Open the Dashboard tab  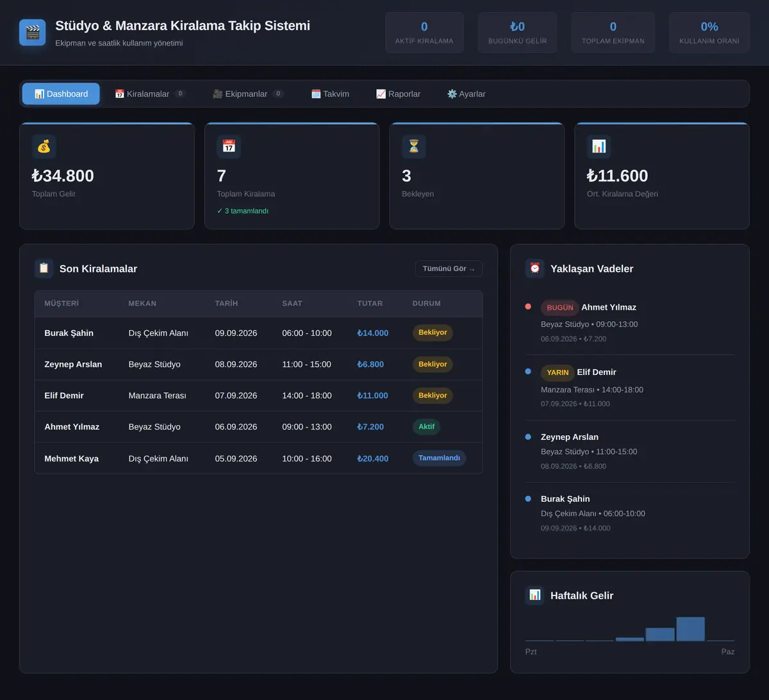(x=61, y=94)
